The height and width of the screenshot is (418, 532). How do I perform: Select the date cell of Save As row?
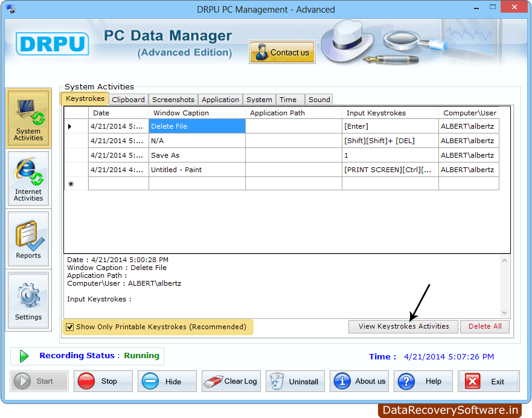(118, 155)
